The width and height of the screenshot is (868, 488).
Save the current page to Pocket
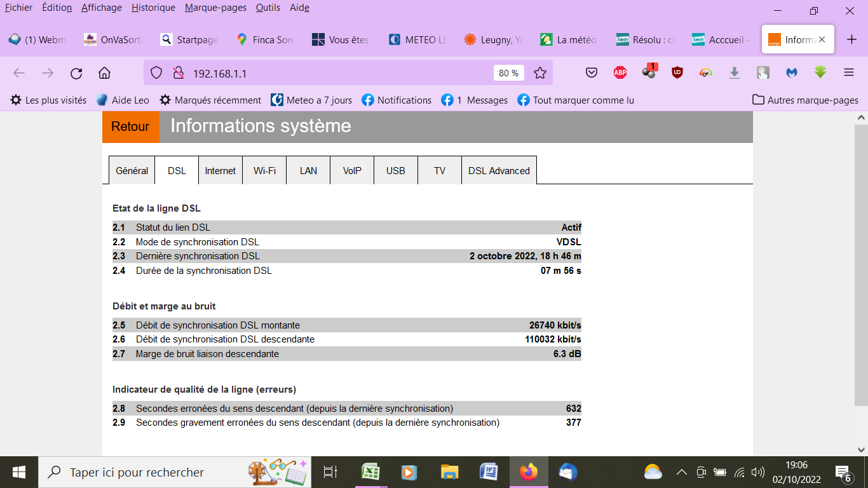tap(591, 73)
